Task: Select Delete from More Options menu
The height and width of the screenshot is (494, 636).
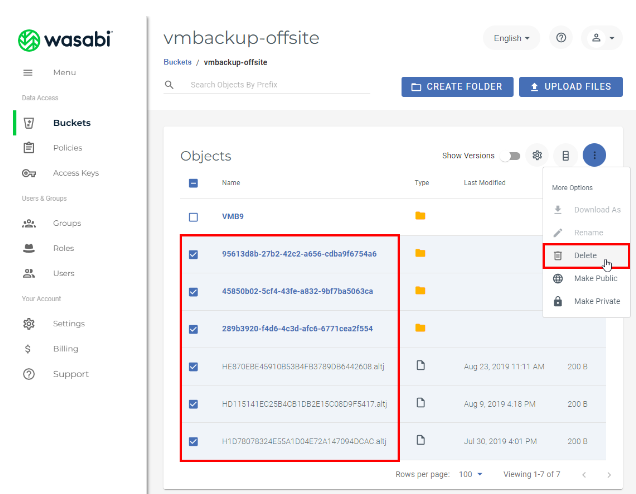Action: coord(585,256)
